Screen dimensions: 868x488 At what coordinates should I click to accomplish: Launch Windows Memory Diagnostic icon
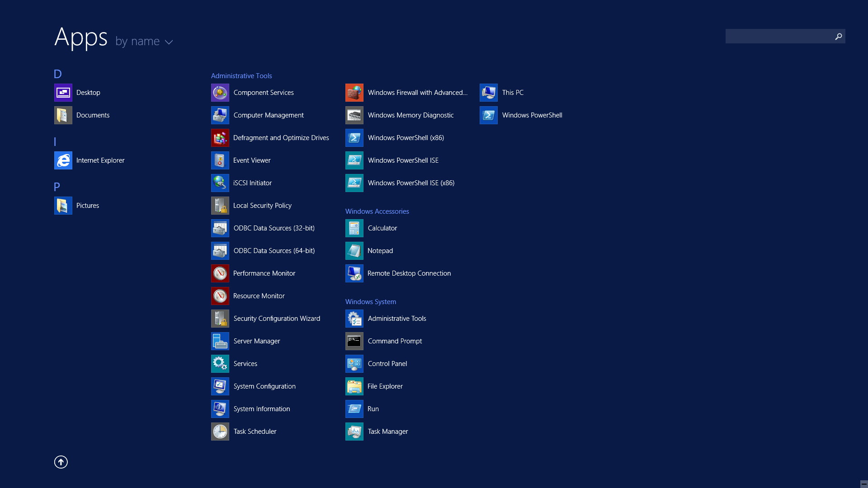[354, 115]
